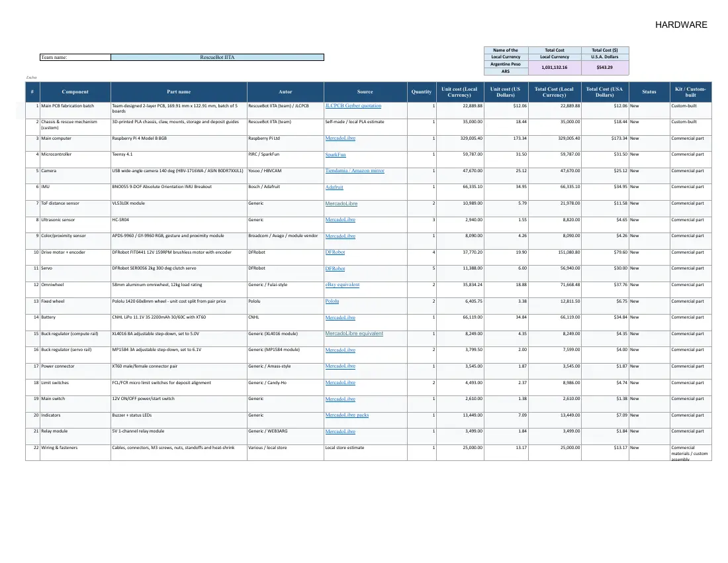
Task: Open the Pololu source link
Action: click(332, 301)
